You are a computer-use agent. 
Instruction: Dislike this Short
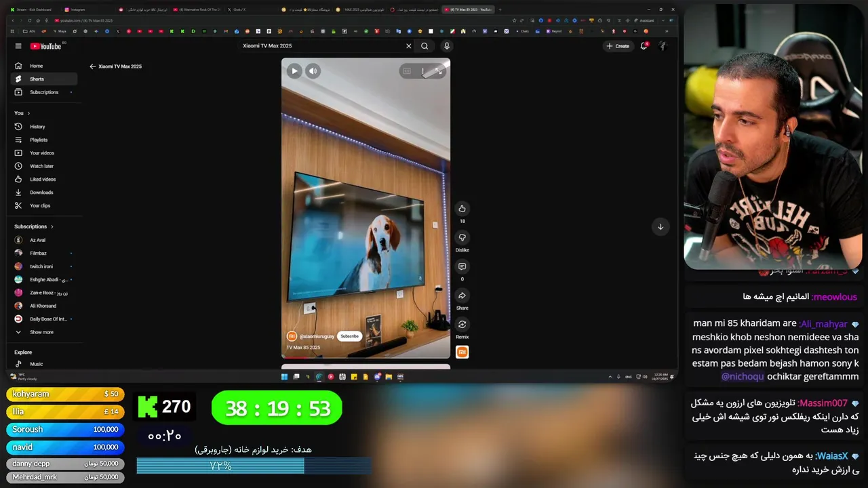coord(462,237)
